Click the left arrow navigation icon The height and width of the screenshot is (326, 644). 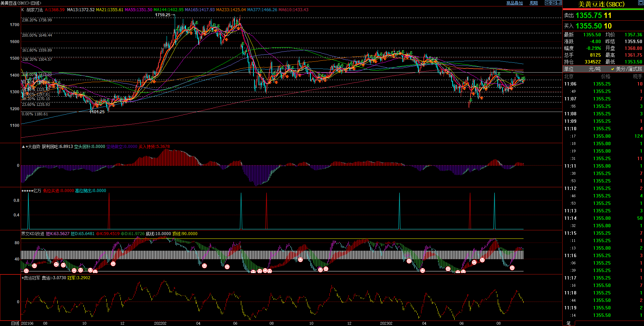tap(547, 3)
